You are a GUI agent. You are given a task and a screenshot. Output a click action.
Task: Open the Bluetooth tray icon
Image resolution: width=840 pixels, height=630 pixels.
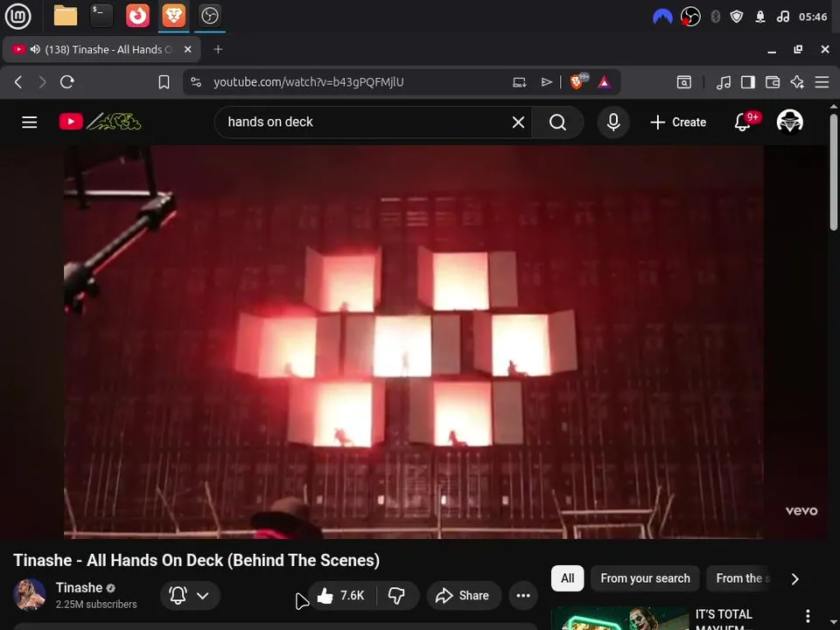coord(715,17)
